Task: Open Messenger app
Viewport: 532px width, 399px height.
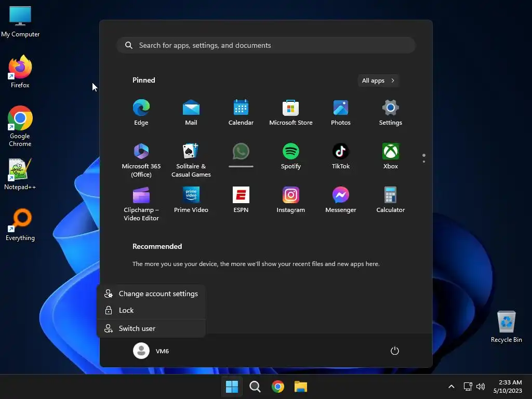Action: [341, 199]
